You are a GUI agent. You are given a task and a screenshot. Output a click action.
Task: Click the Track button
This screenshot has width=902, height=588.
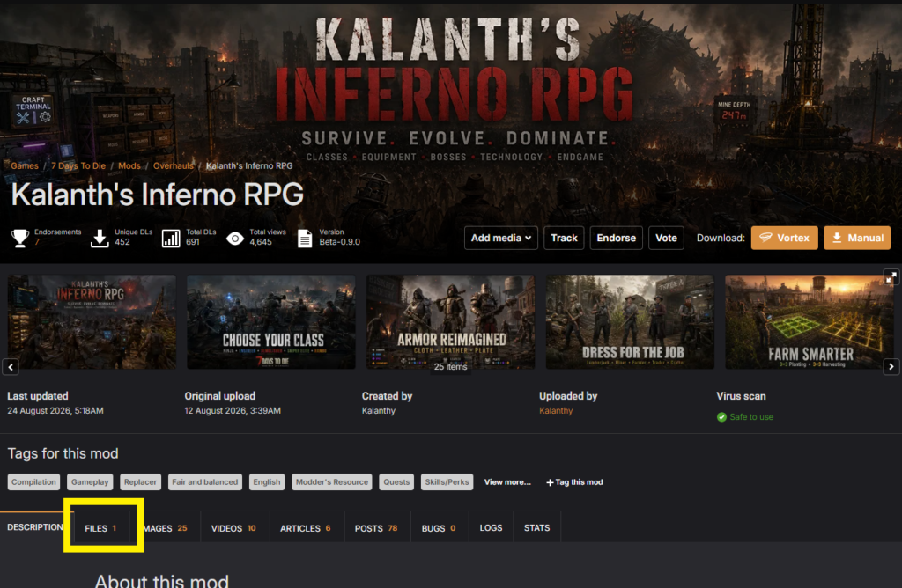click(564, 238)
